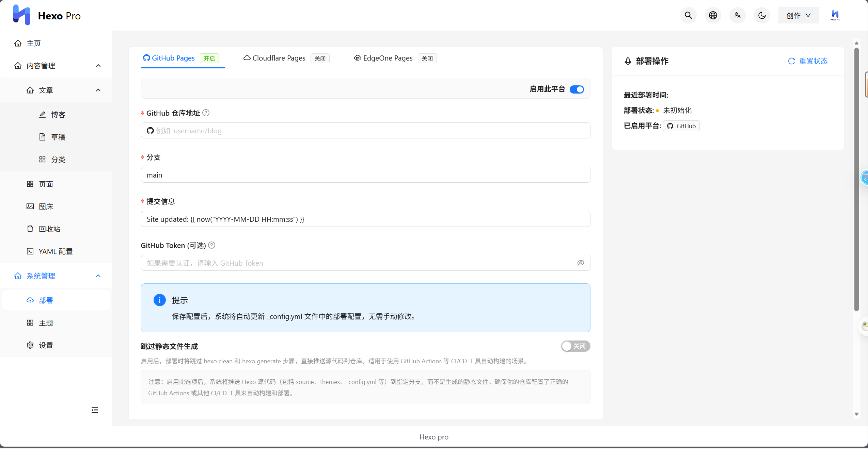Click the grid icon beside 页面
868x449 pixels.
tap(30, 184)
